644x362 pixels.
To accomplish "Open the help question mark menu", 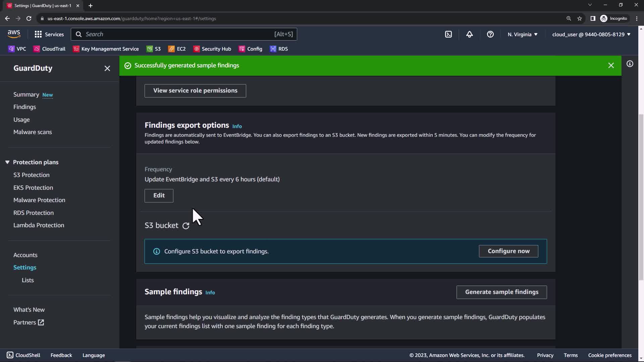I will pyautogui.click(x=490, y=34).
